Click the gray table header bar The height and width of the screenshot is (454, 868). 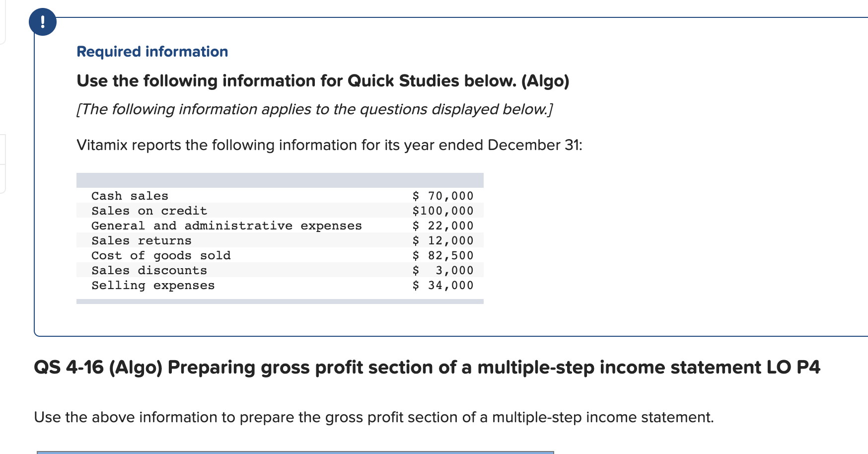pyautogui.click(x=280, y=180)
